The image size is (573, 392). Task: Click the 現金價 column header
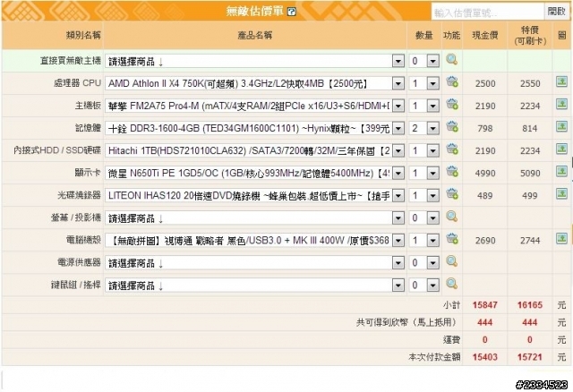(x=485, y=36)
